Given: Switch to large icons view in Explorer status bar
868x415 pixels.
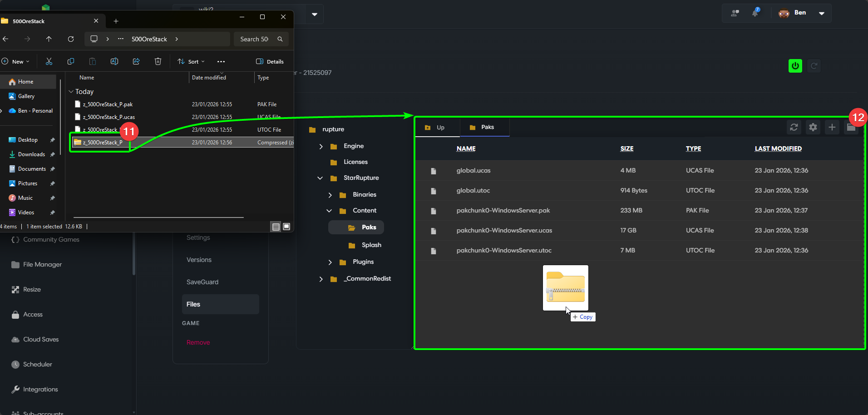Looking at the screenshot, I should tap(286, 227).
